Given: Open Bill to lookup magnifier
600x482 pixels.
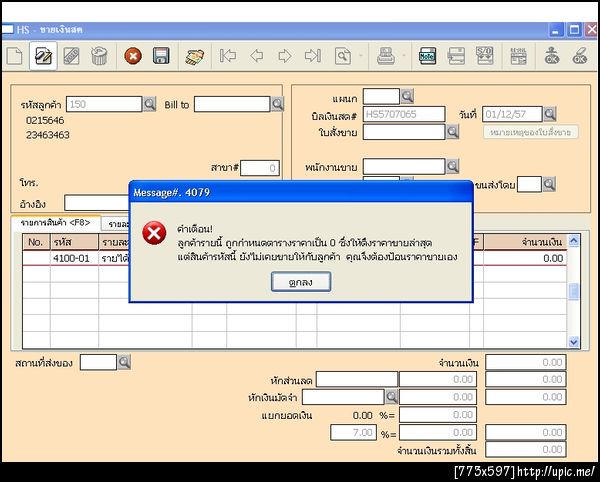Looking at the screenshot, I should click(x=277, y=104).
